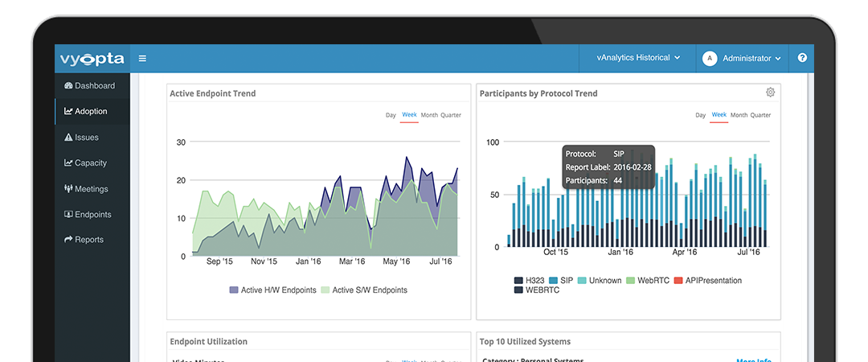
Task: Click the SIP protocol tooltip
Action: point(608,167)
